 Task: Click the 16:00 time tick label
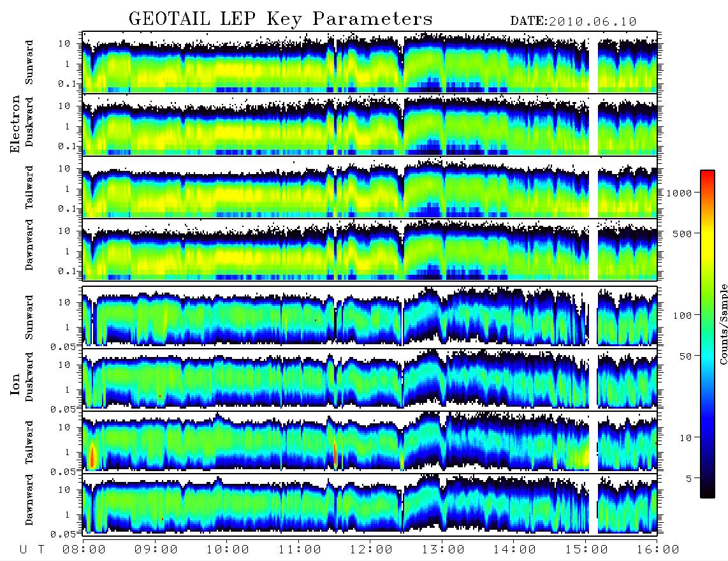click(658, 550)
